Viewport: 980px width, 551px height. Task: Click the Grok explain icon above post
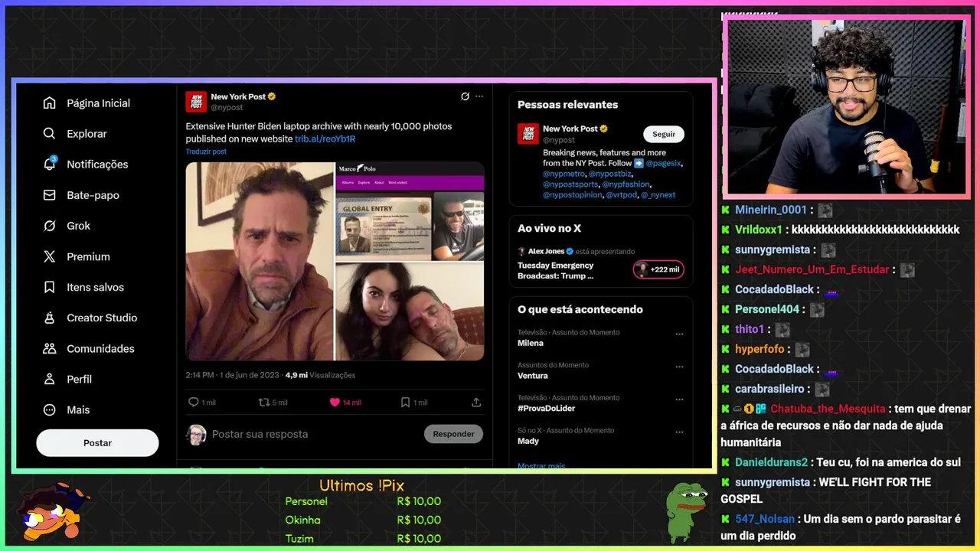click(x=465, y=96)
